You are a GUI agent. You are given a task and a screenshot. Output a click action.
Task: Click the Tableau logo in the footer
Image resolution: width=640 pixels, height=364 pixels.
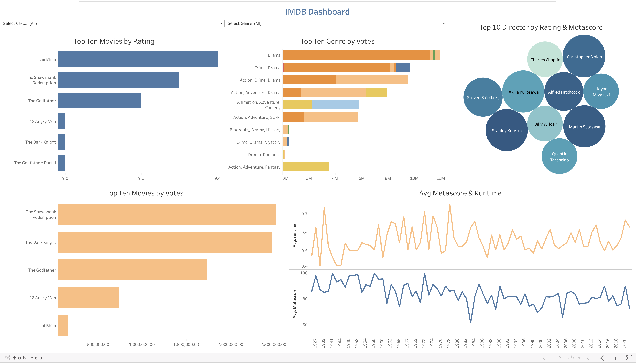24,358
